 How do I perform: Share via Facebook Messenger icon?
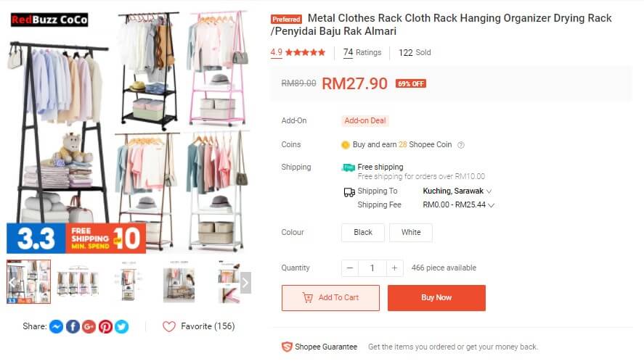(56, 326)
